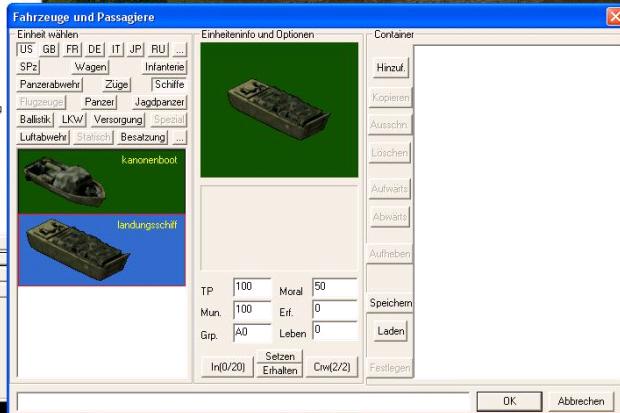Edit the Erf. value field
The image size is (620, 413).
point(335,309)
